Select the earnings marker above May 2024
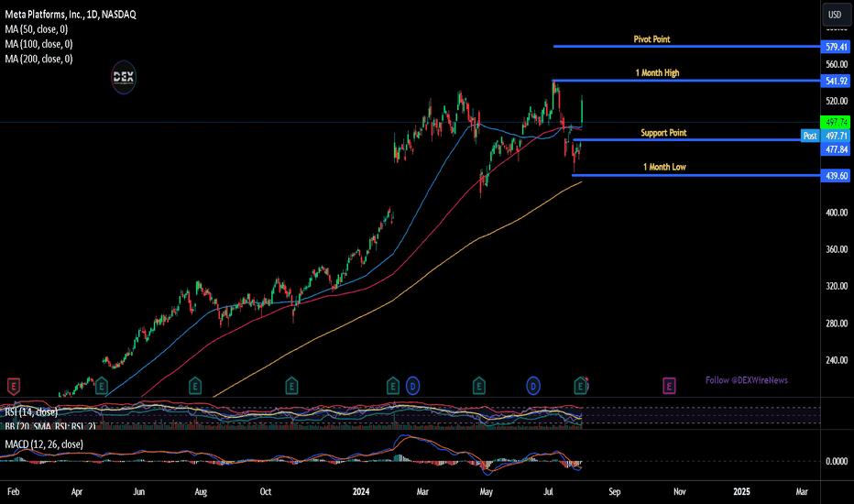 (x=478, y=387)
